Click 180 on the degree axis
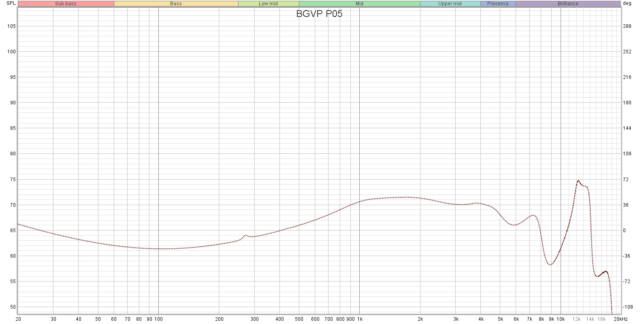This screenshot has height=324, width=644. pyautogui.click(x=627, y=103)
